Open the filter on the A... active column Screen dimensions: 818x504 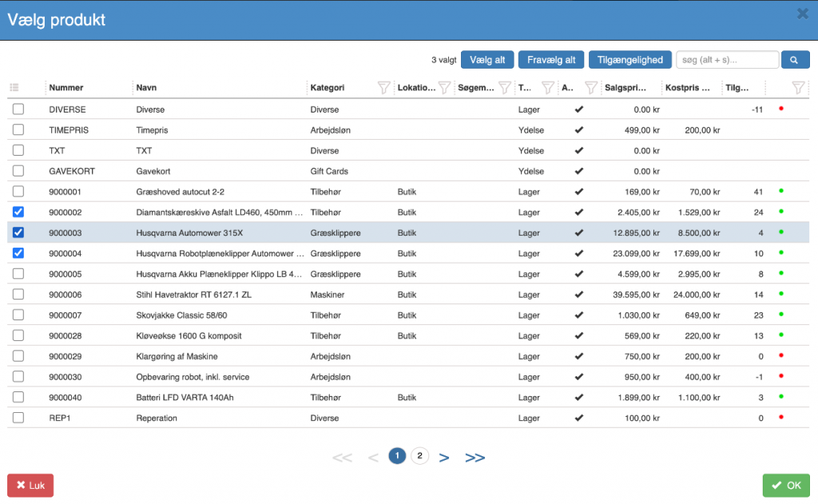pyautogui.click(x=590, y=88)
